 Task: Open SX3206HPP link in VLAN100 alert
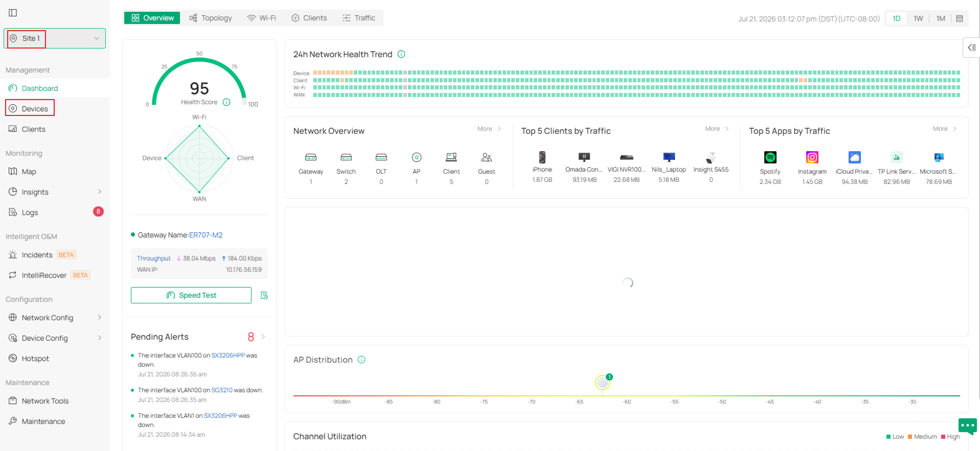(x=228, y=355)
